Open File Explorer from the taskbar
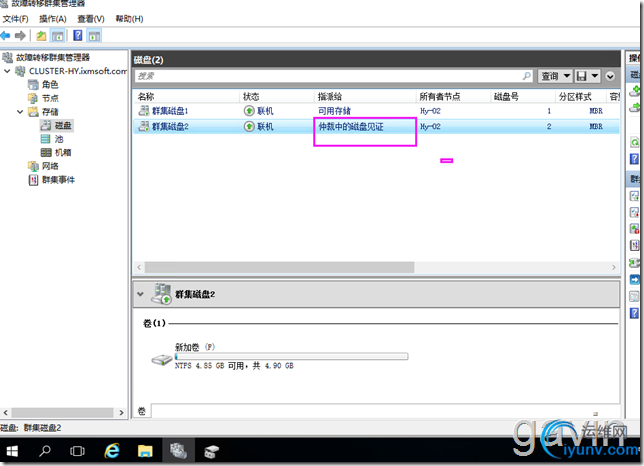The width and height of the screenshot is (644, 466). point(145,452)
